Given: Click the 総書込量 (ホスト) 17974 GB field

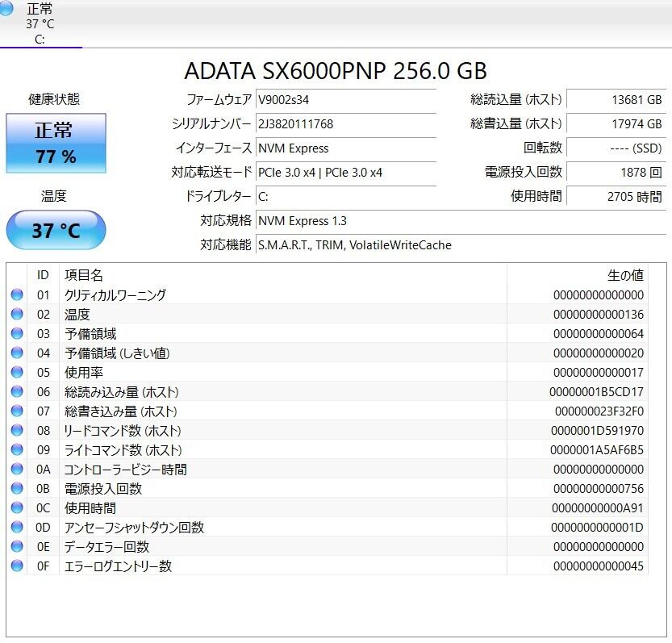Looking at the screenshot, I should [615, 124].
